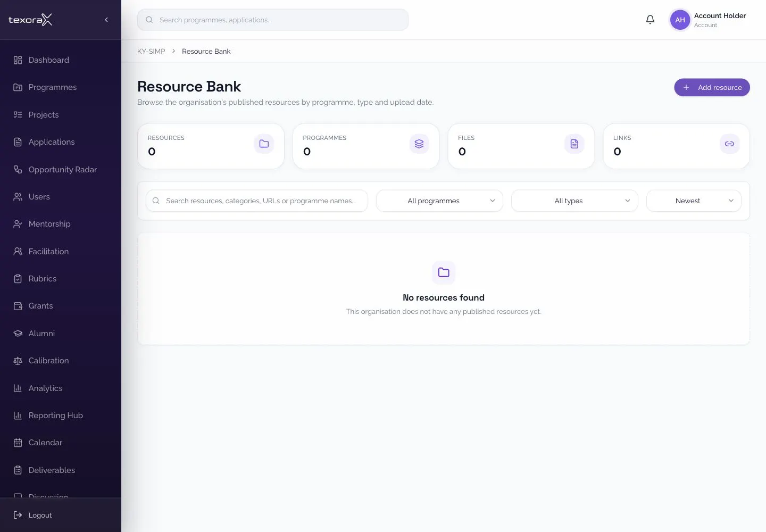
Task: Click the Grants wallet icon
Action: (x=18, y=306)
